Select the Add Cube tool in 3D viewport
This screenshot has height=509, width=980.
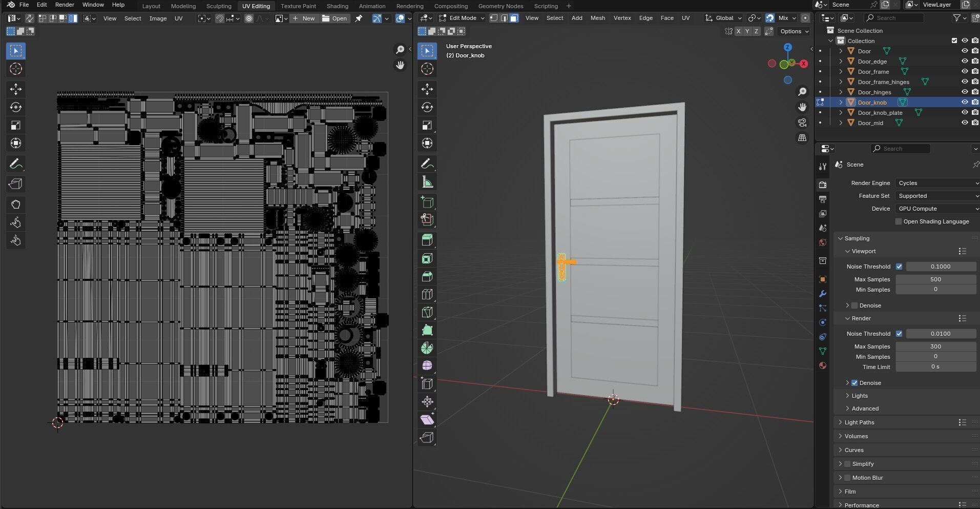pyautogui.click(x=427, y=202)
